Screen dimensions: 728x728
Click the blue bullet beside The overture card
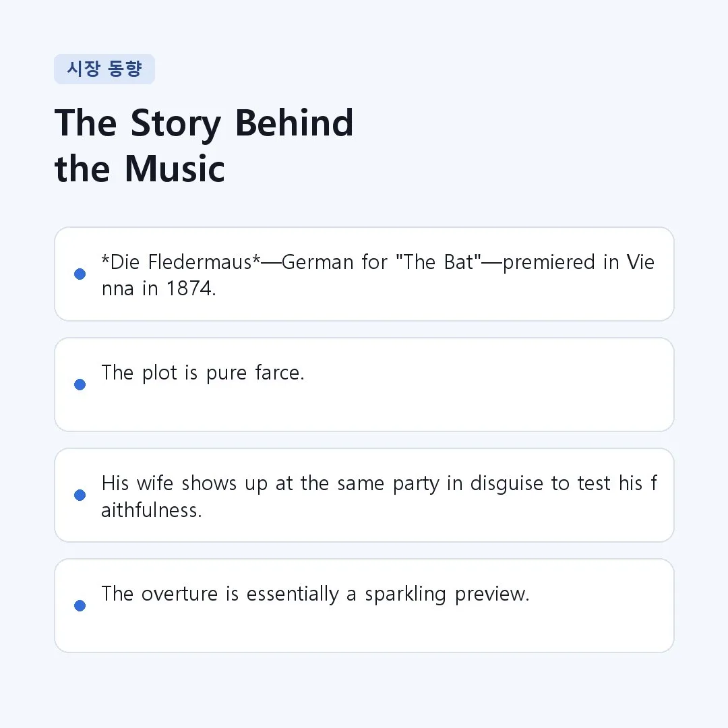pyautogui.click(x=80, y=605)
